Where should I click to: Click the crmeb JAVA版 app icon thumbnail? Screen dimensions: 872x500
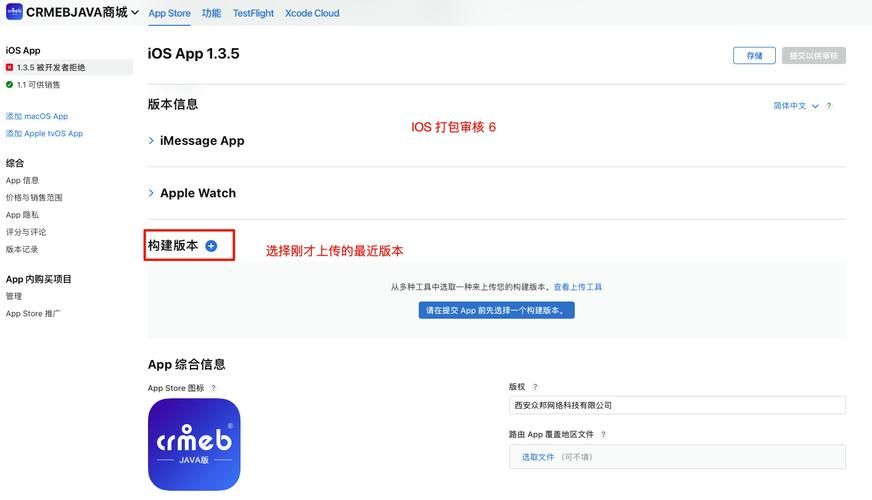point(194,444)
